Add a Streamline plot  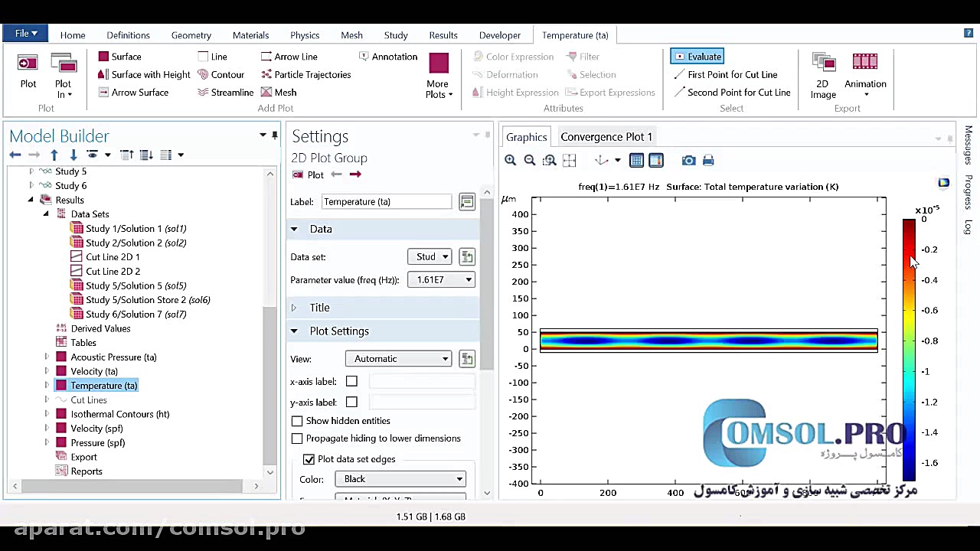225,93
